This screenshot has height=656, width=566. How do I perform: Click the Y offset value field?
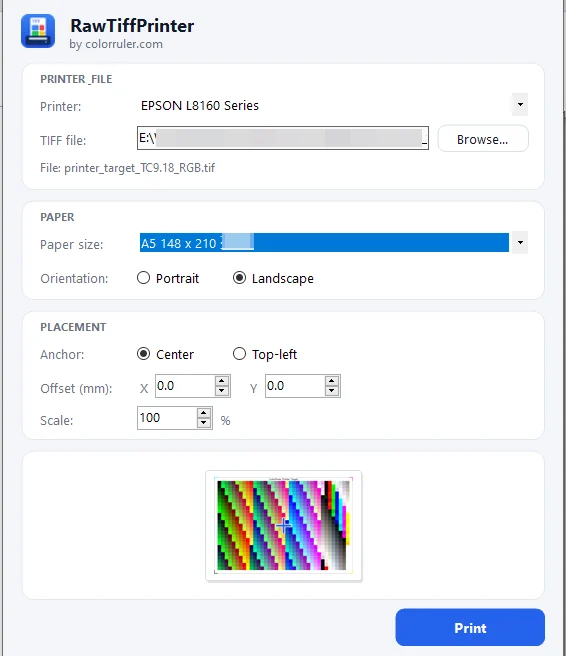(x=295, y=386)
